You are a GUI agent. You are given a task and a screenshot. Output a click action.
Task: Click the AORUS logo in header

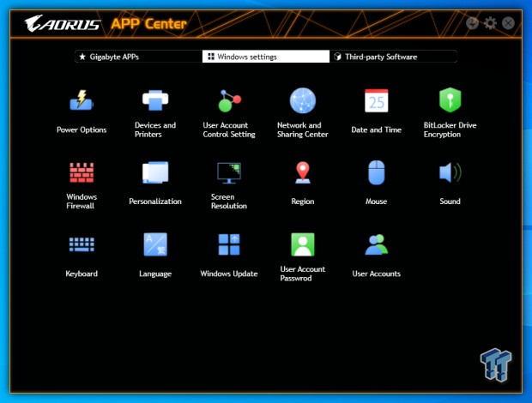[63, 24]
